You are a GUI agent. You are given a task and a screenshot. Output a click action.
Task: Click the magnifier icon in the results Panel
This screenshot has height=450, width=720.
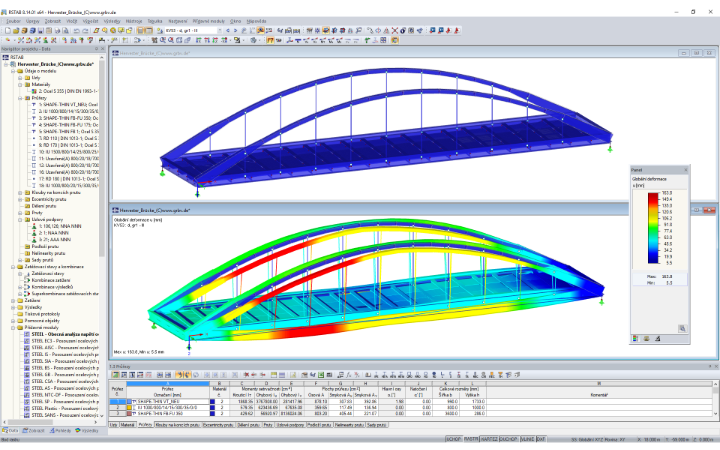[x=682, y=328]
